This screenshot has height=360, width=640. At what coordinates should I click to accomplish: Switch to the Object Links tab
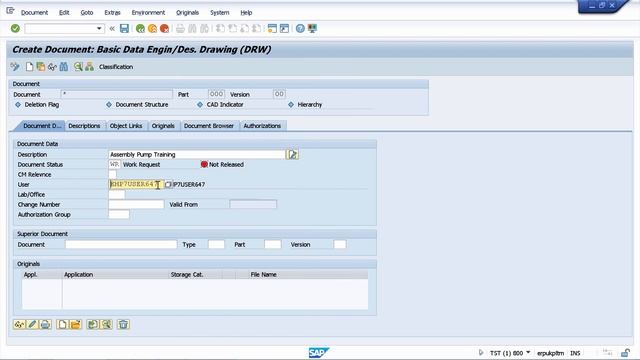pos(126,126)
